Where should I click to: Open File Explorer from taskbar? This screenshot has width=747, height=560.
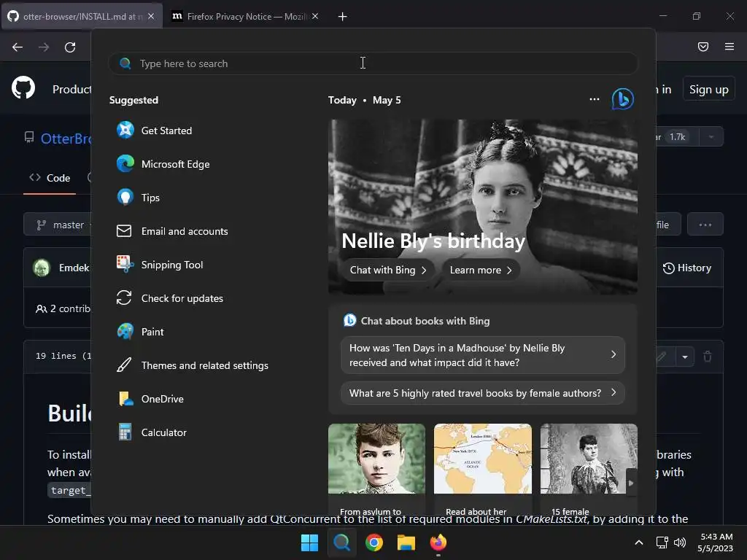tap(406, 542)
